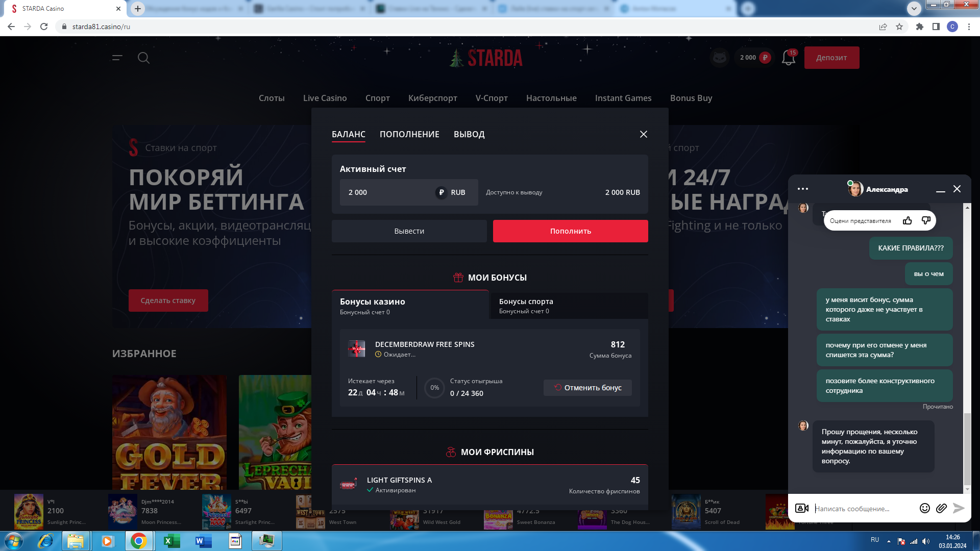Switch to the ПОПОЛНЕНИЕ tab
Screen dimensions: 980x551
(x=409, y=134)
